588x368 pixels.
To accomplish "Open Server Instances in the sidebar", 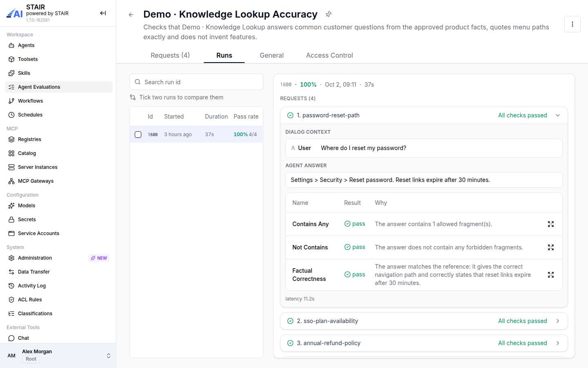I will click(59, 167).
